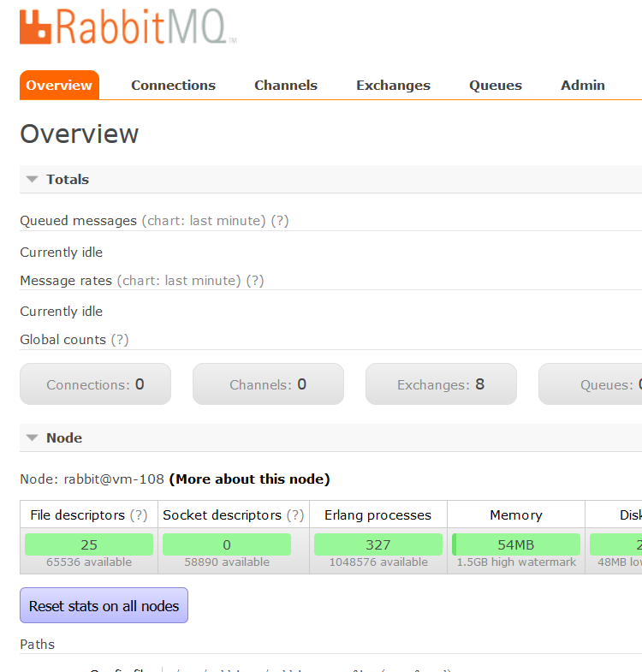Image resolution: width=642 pixels, height=672 pixels.
Task: Click the Memory 54MB usage bar
Action: tap(516, 544)
